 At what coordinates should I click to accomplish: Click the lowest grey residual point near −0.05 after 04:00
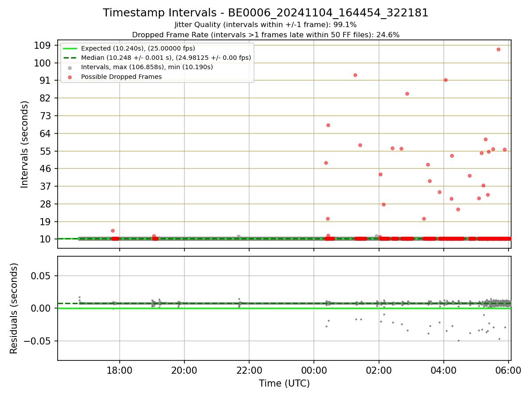point(458,340)
